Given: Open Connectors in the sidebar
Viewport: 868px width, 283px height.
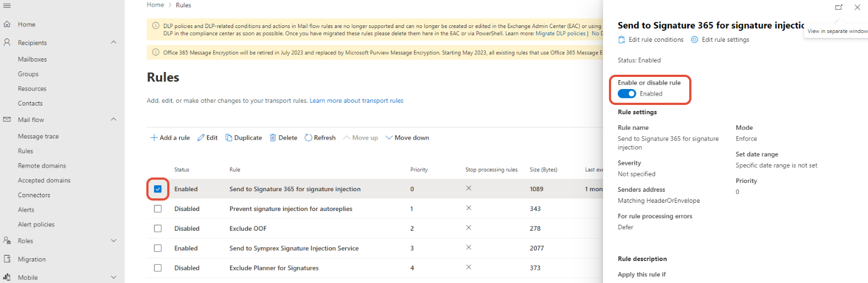Looking at the screenshot, I should [34, 195].
